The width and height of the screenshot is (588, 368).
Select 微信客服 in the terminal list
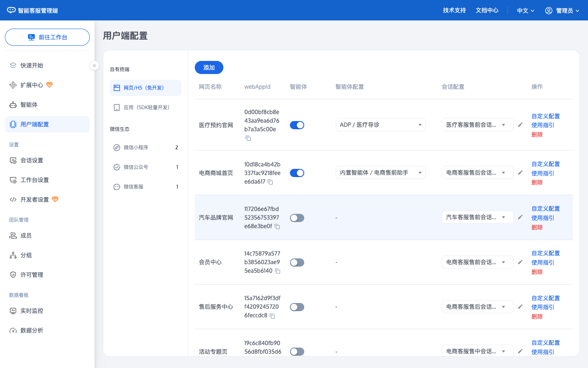pos(145,187)
